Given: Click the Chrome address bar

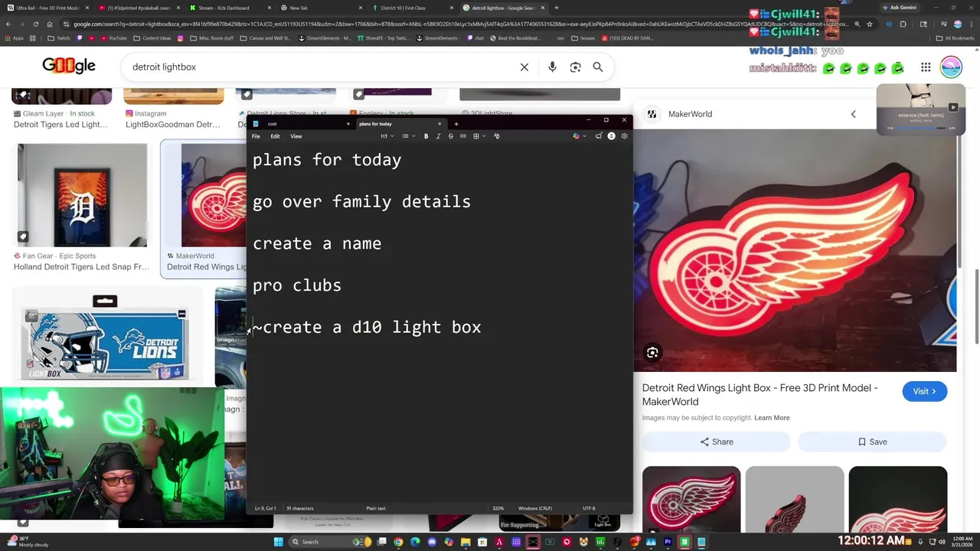Looking at the screenshot, I should pos(459,24).
